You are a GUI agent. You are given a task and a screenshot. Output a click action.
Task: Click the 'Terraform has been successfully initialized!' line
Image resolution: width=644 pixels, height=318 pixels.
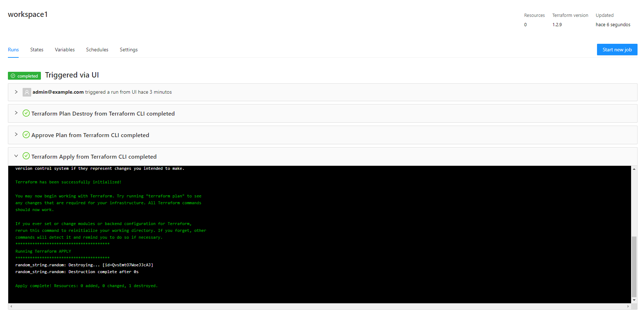[68, 182]
